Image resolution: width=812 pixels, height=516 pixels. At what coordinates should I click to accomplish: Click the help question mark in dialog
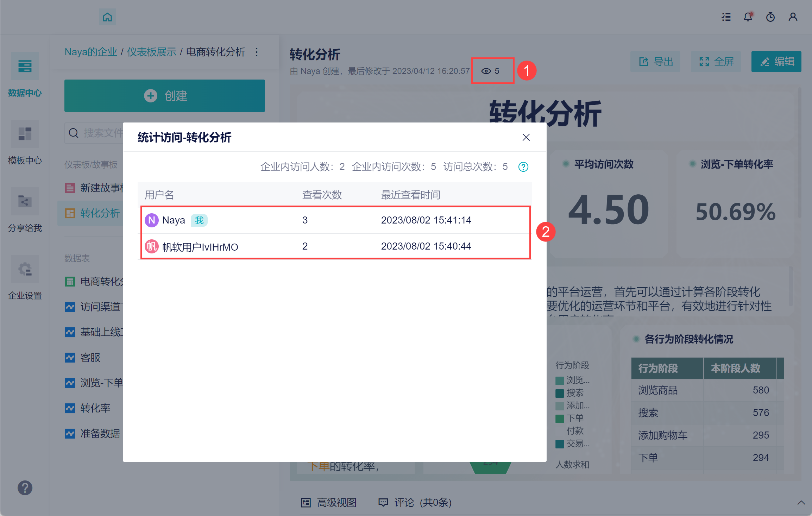[x=523, y=167]
